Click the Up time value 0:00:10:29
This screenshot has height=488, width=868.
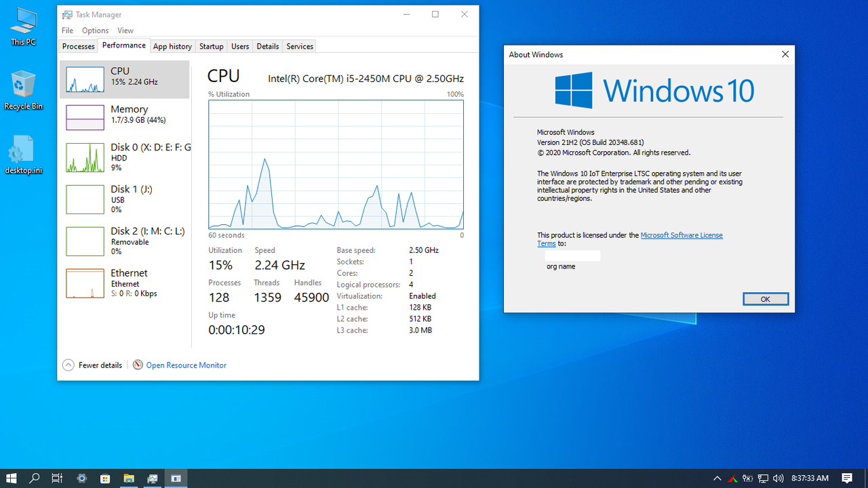tap(237, 330)
